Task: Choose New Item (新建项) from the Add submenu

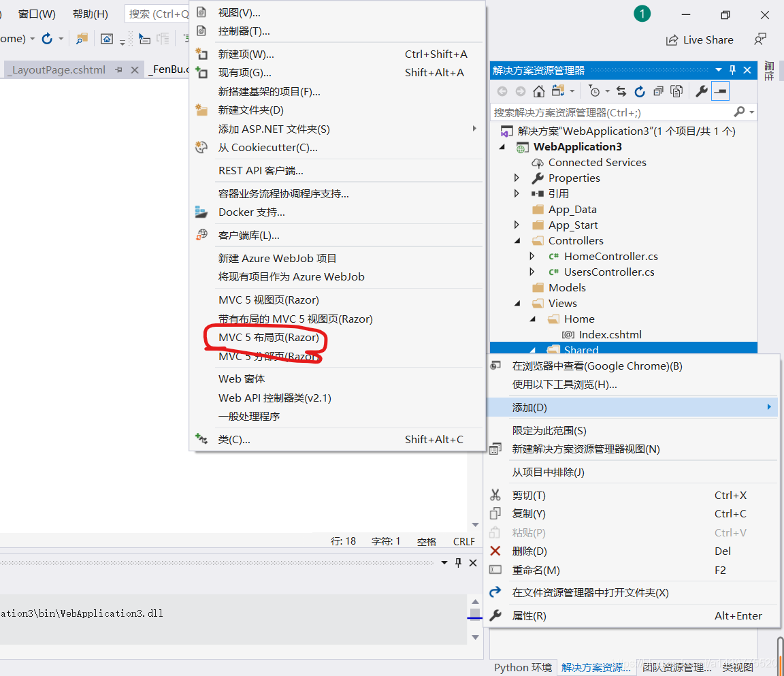Action: point(338,54)
